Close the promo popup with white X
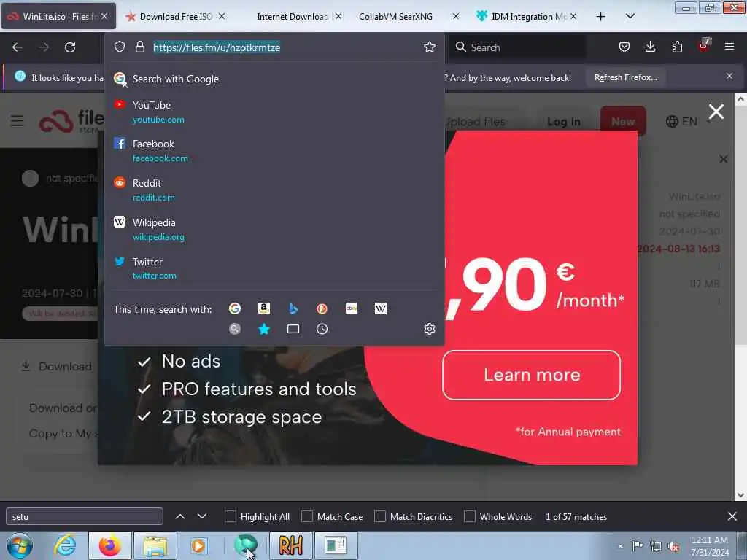747x560 pixels. coord(716,112)
